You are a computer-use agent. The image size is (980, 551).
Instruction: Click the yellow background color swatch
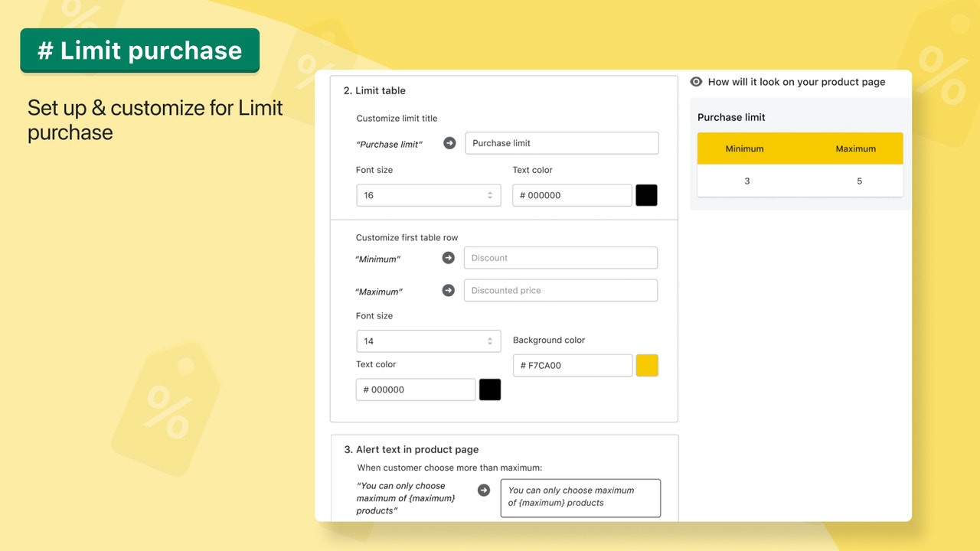click(647, 365)
